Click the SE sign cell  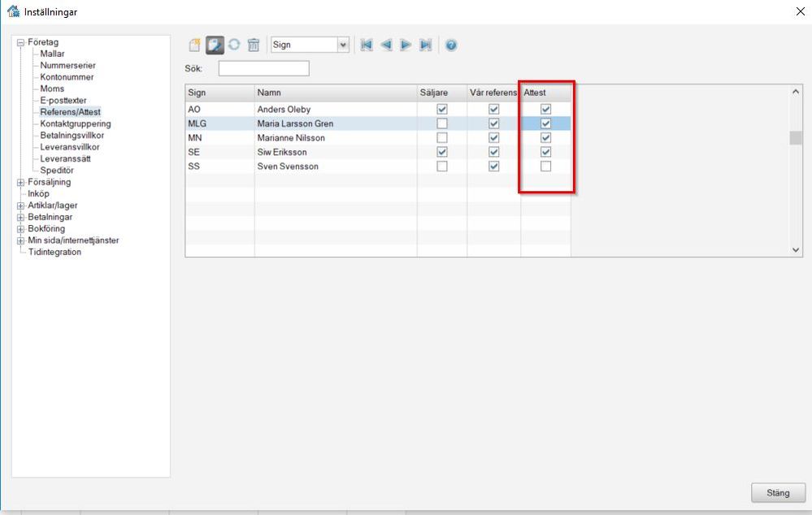219,152
